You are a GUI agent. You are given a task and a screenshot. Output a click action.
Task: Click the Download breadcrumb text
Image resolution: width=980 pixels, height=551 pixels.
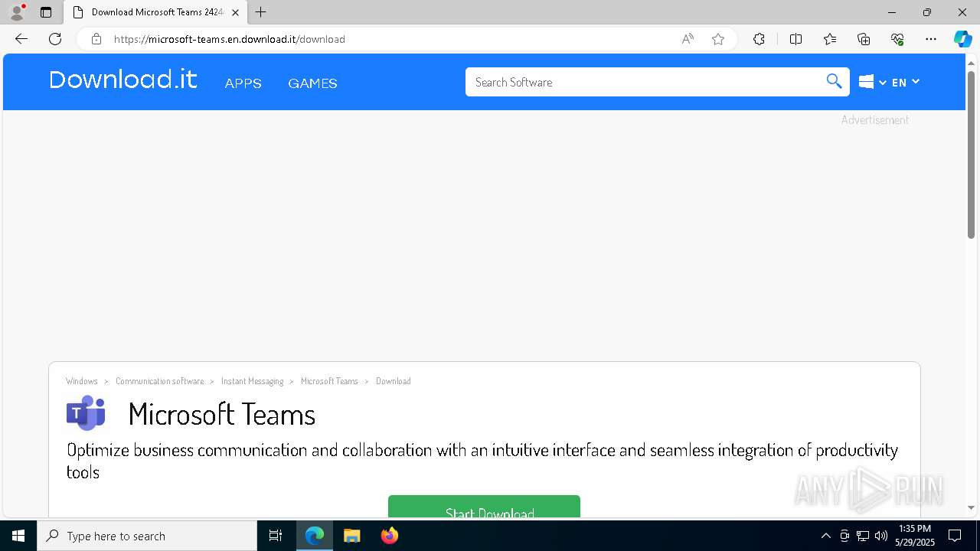tap(394, 381)
